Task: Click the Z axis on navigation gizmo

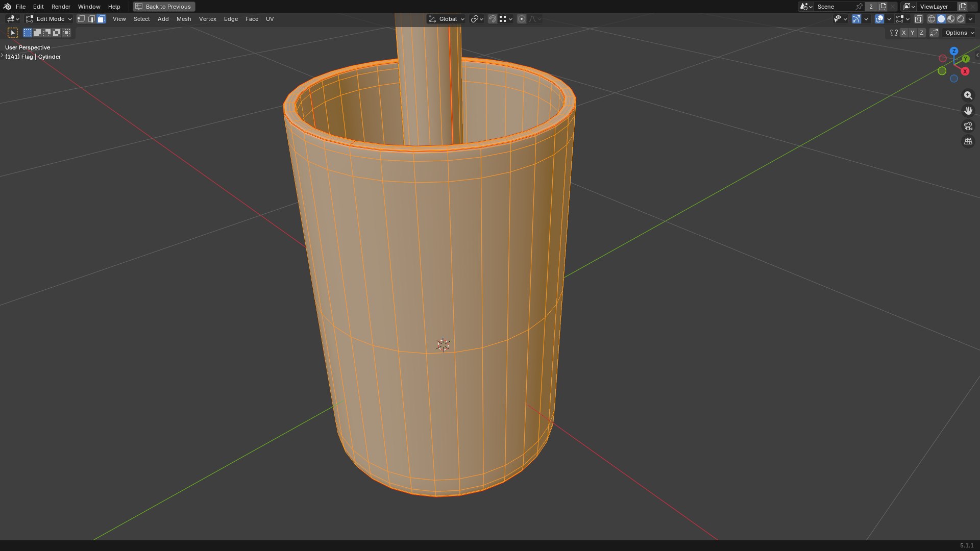Action: 953,51
